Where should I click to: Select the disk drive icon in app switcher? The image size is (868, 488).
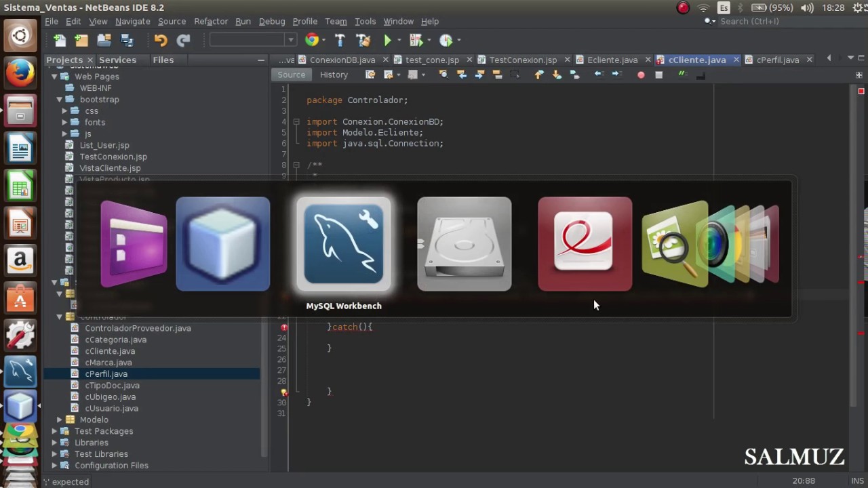(465, 244)
